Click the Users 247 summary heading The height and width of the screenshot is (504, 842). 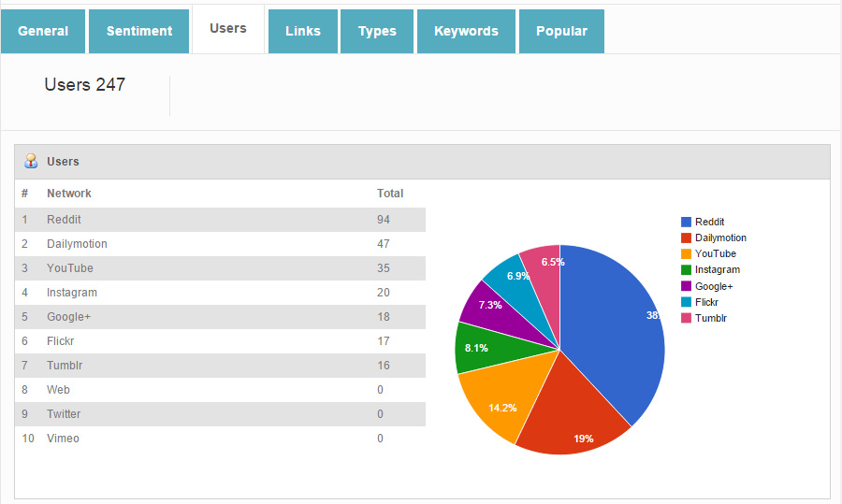[85, 84]
